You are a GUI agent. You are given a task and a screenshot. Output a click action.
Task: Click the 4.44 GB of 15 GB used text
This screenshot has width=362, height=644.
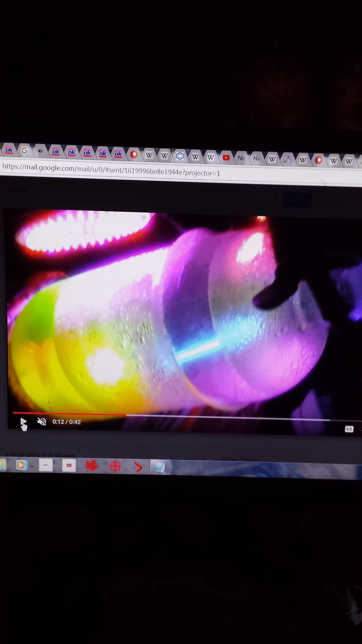(40, 455)
